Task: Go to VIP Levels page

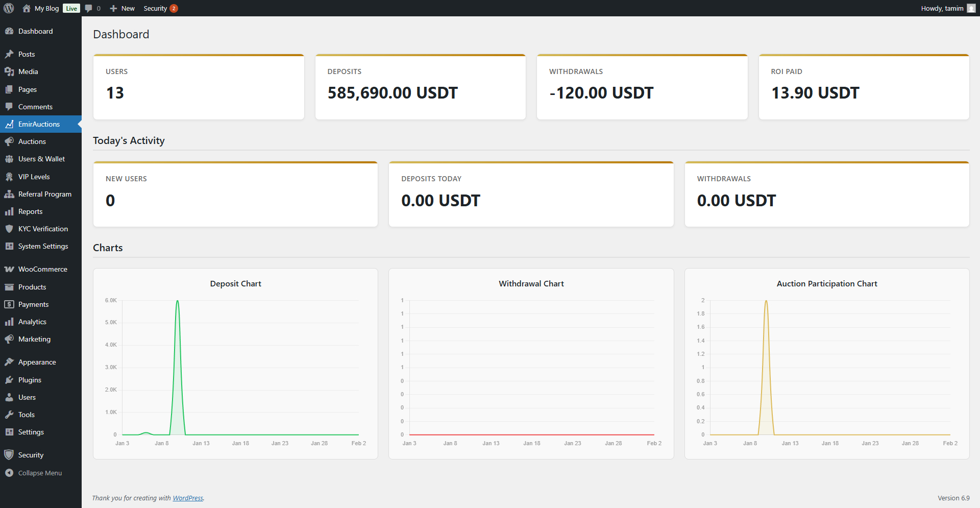Action: [x=41, y=177]
